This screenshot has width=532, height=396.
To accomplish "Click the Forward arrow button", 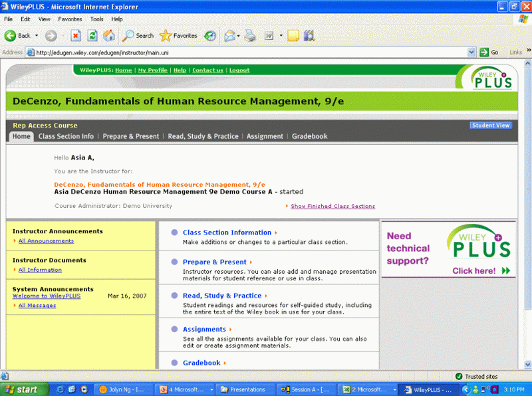I will tap(51, 36).
